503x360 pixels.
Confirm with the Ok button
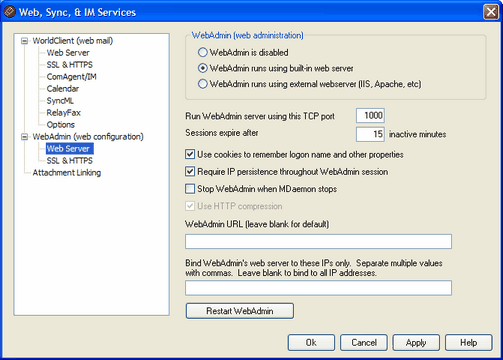click(x=311, y=343)
